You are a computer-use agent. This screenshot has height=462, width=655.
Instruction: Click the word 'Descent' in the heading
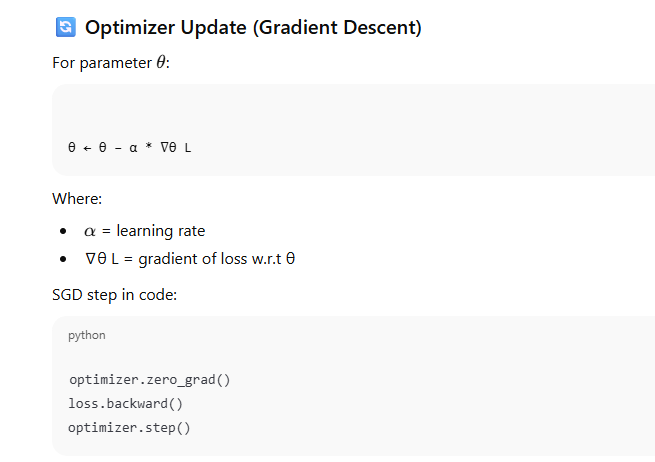pyautogui.click(x=374, y=28)
